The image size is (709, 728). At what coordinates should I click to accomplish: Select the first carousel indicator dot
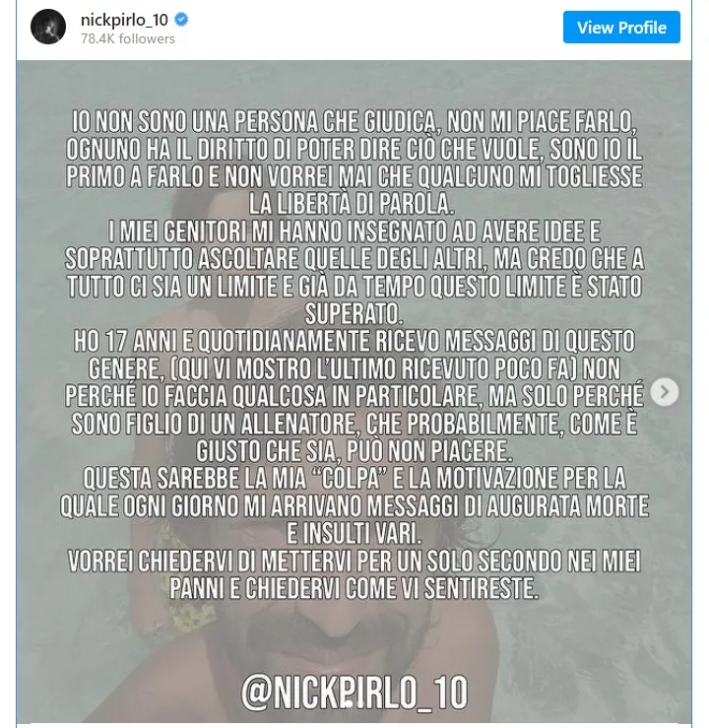coord(347,703)
